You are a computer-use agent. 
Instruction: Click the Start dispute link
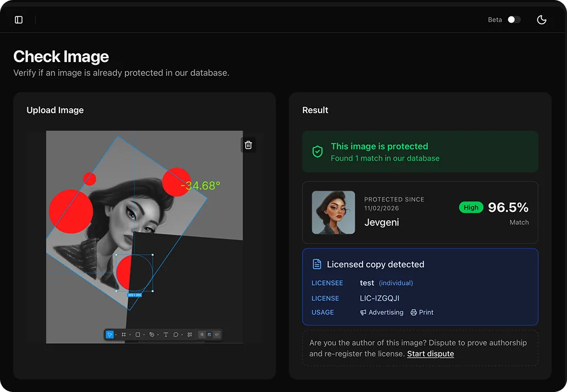coord(430,354)
